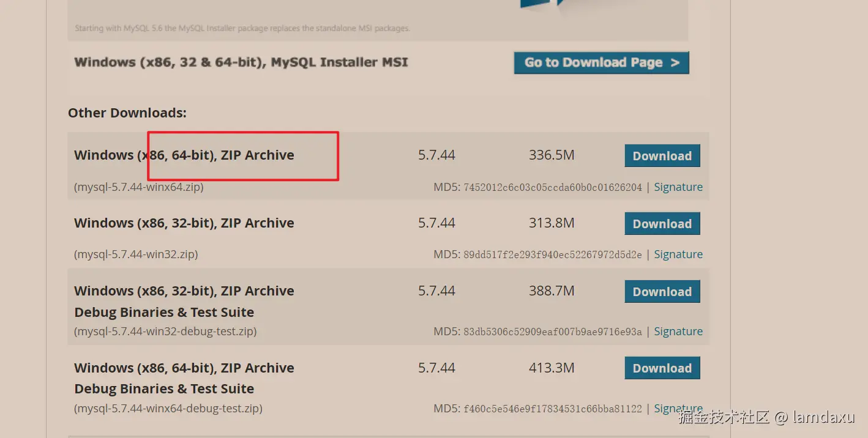868x438 pixels.
Task: Click MD5 hash 7452012c6c03c05ccda60b0c01626204
Action: (x=553, y=187)
